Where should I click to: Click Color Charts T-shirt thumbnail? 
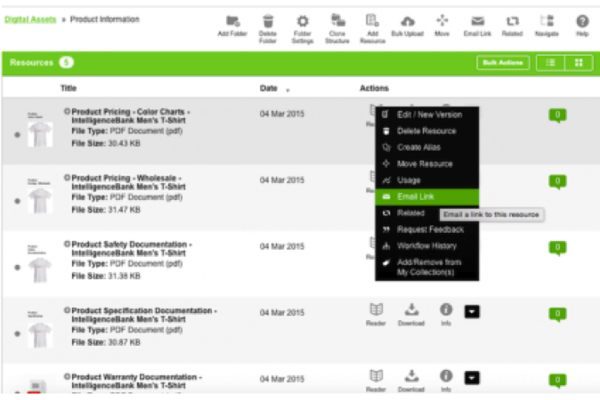[40, 134]
